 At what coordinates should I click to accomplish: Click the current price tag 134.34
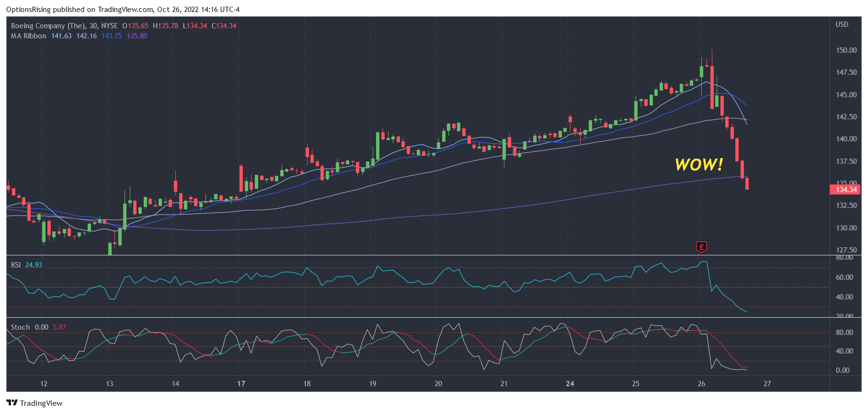pyautogui.click(x=845, y=190)
